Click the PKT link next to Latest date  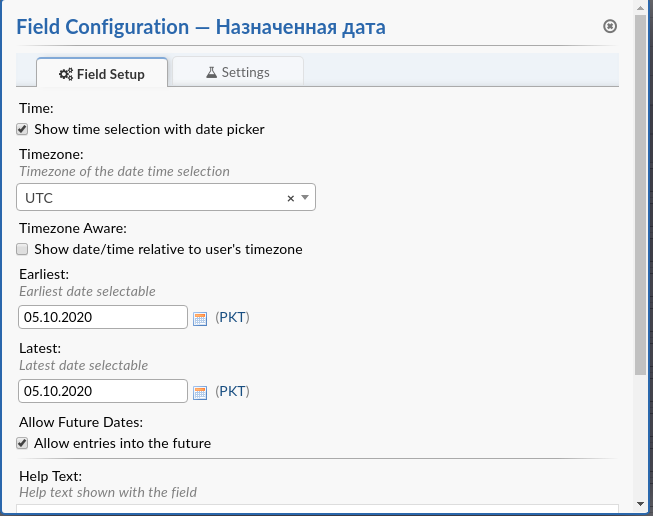coord(232,391)
